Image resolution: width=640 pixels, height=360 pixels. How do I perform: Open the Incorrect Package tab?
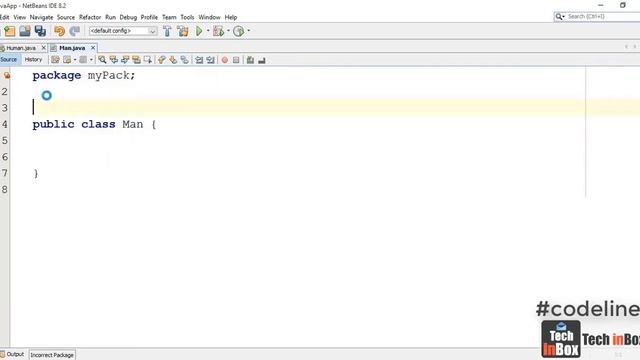pos(52,355)
